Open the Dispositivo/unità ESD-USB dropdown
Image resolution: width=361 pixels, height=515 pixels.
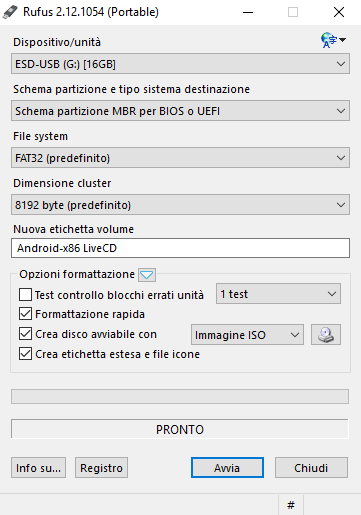point(180,64)
